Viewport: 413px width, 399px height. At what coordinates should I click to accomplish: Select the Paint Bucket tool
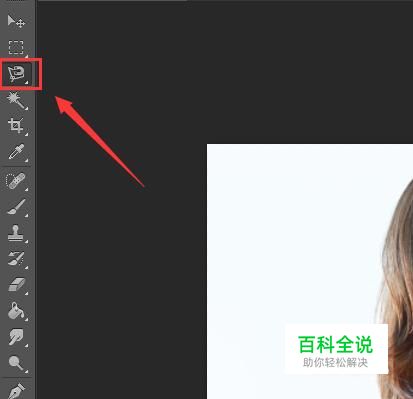pyautogui.click(x=16, y=311)
